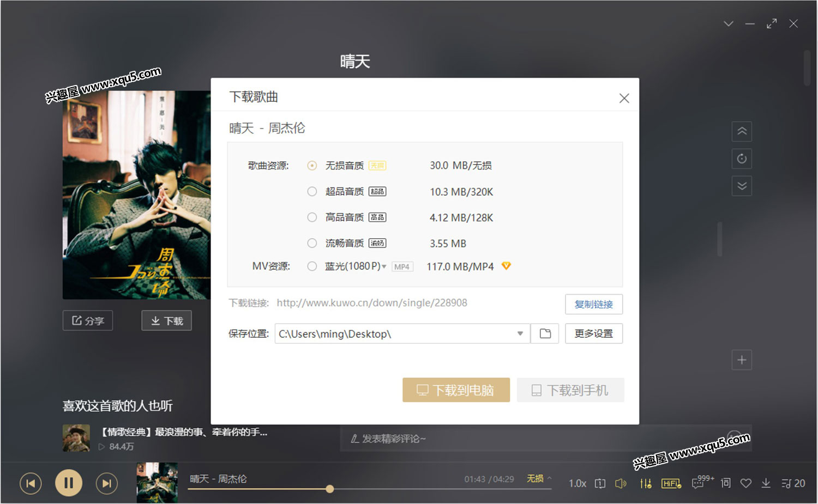Click the folder browse icon for save location
The width and height of the screenshot is (818, 504).
coord(545,333)
